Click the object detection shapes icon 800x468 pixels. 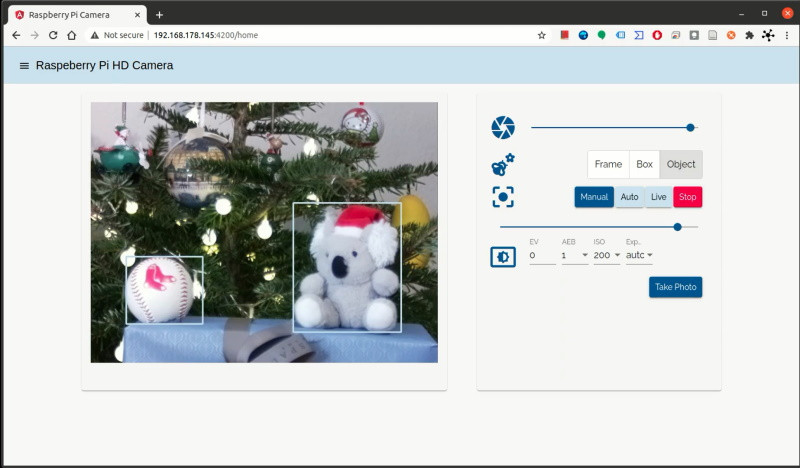click(x=502, y=165)
